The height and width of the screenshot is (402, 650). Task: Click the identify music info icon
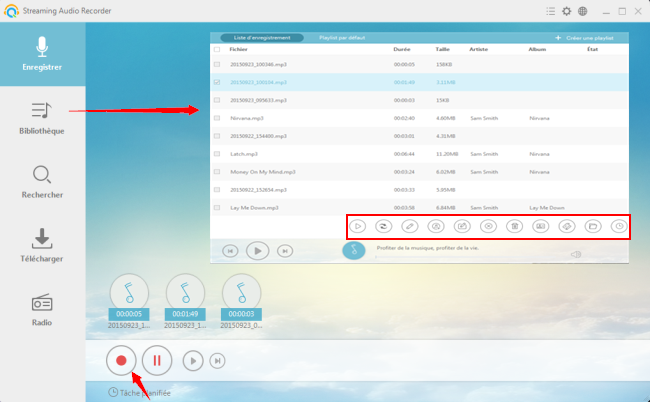tap(436, 226)
